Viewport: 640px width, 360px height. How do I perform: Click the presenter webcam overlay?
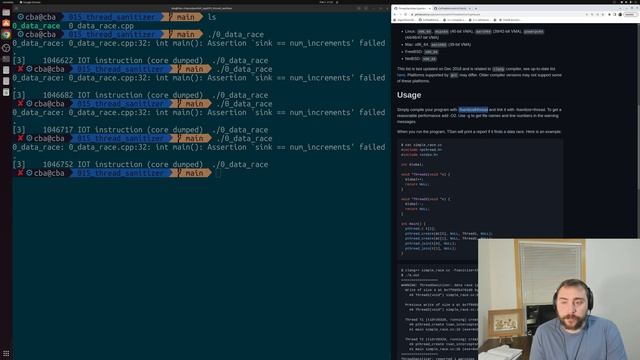click(x=559, y=299)
